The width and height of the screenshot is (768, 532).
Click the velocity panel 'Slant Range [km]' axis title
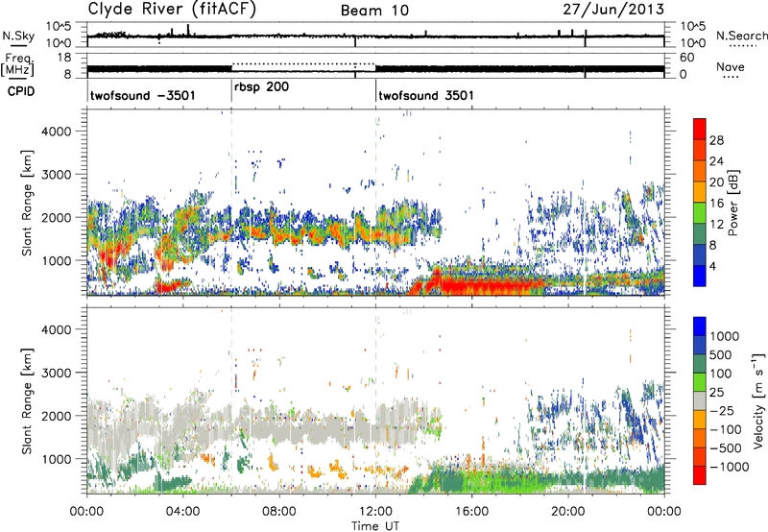pyautogui.click(x=27, y=401)
